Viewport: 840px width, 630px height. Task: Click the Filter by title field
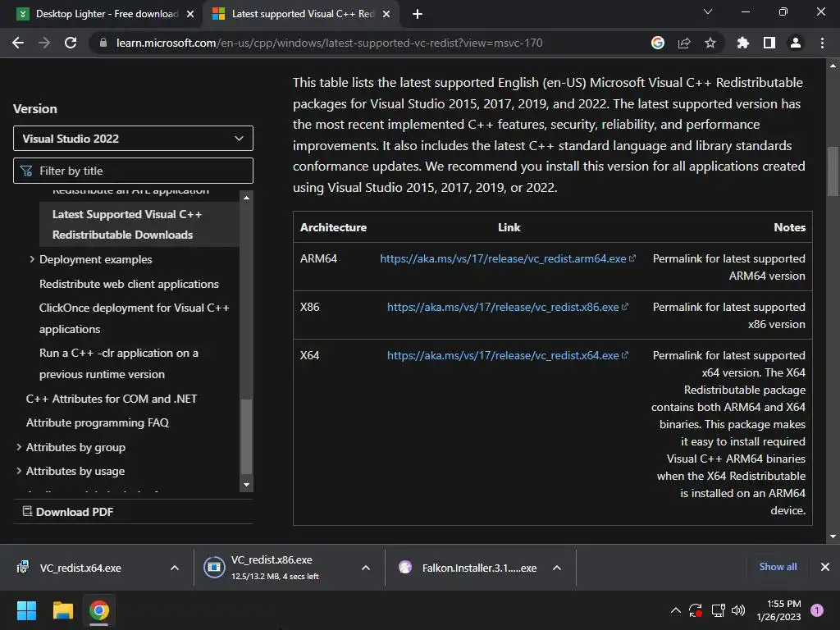pyautogui.click(x=133, y=171)
